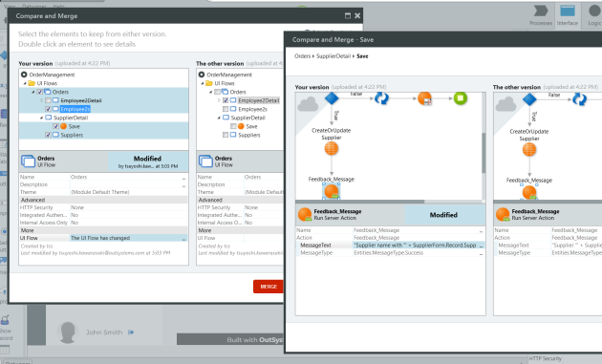
Task: Click the orange Save action icon in Your version tree
Action: [x=63, y=126]
